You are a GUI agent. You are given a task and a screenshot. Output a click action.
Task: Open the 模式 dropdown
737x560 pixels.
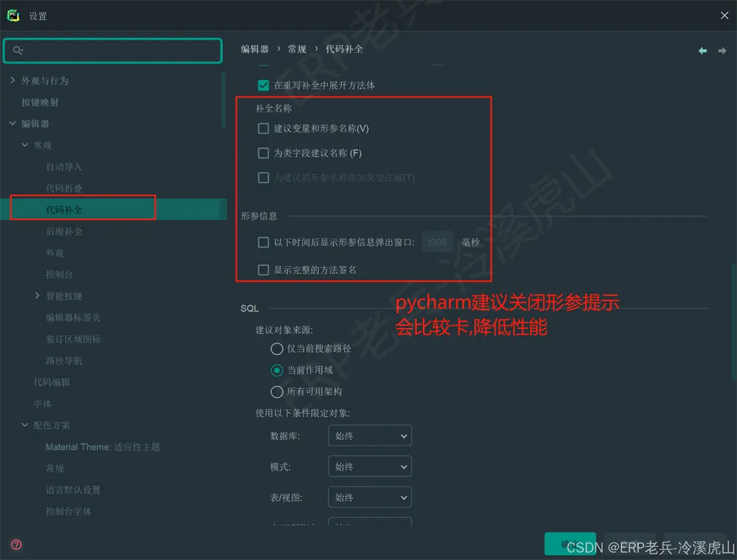point(369,466)
